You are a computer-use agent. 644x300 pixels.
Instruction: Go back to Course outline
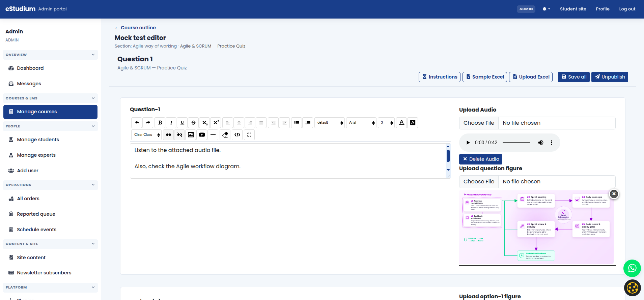coord(135,28)
